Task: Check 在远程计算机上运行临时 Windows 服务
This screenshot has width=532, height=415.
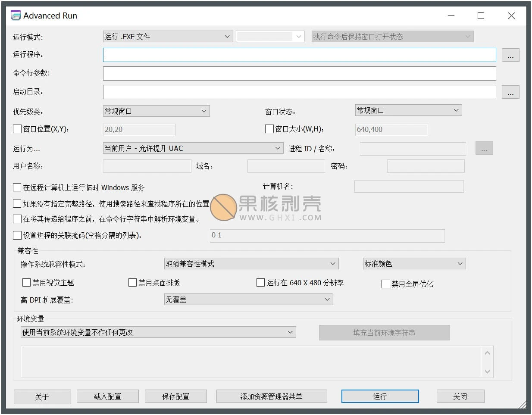Action: point(17,187)
